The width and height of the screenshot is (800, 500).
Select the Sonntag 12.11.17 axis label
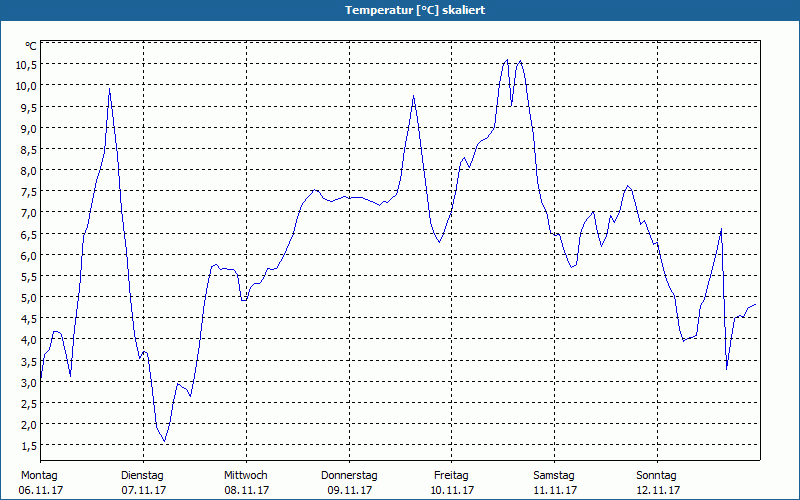point(657,483)
